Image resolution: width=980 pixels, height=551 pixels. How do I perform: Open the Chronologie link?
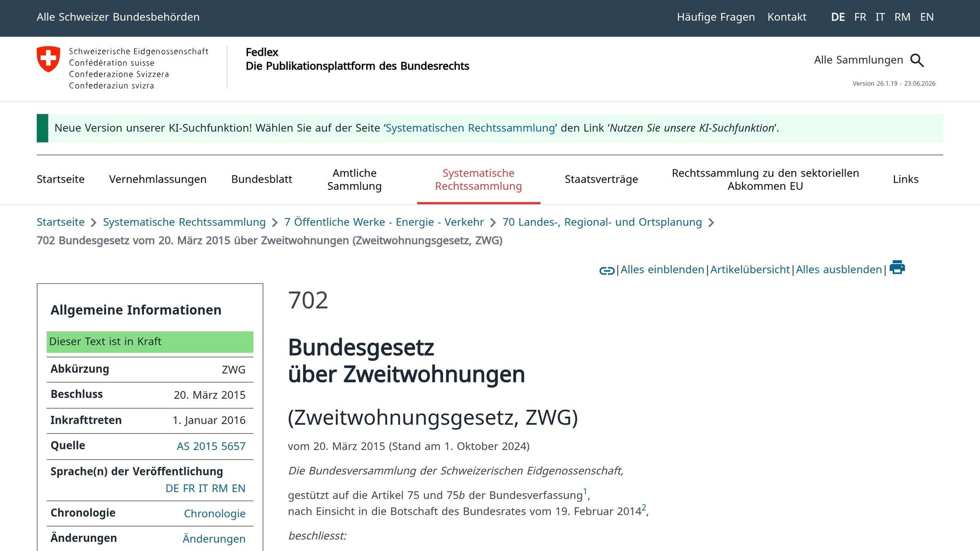coord(215,514)
